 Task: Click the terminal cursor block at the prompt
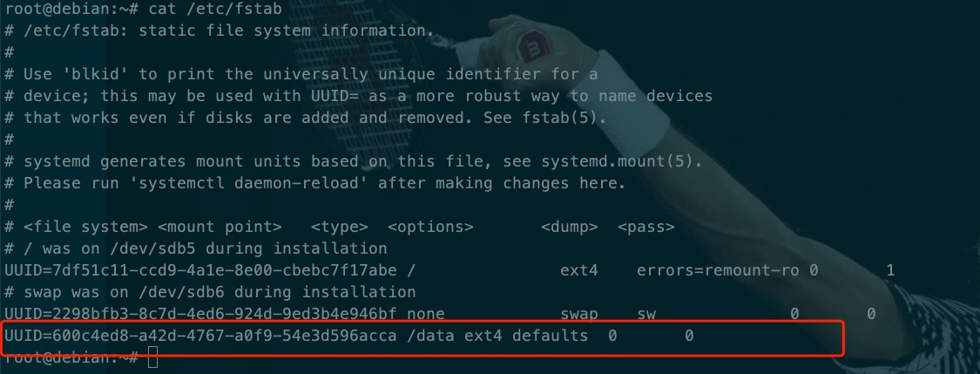[x=152, y=357]
